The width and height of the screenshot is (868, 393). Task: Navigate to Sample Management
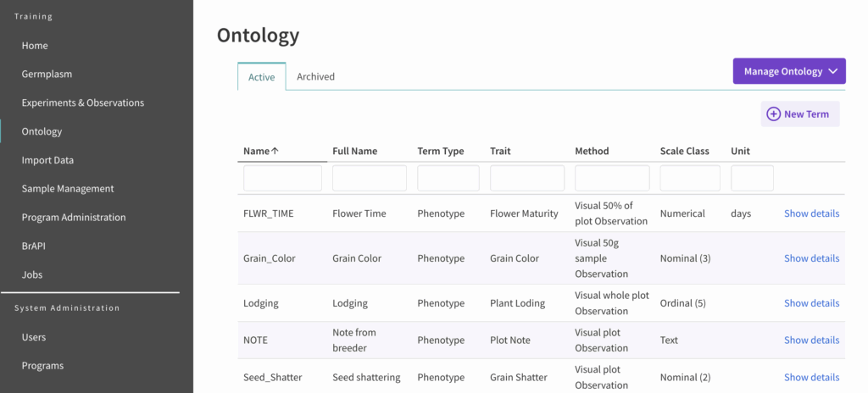[68, 189]
